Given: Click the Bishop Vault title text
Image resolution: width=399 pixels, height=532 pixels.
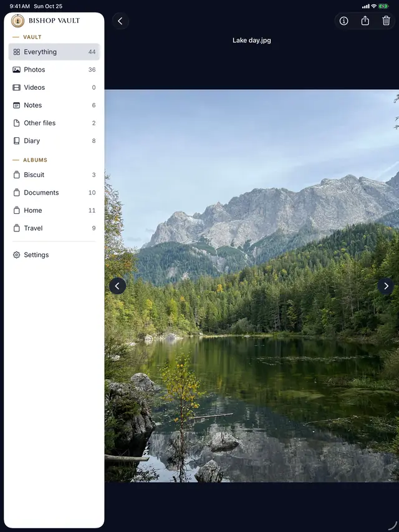Looking at the screenshot, I should pos(54,21).
